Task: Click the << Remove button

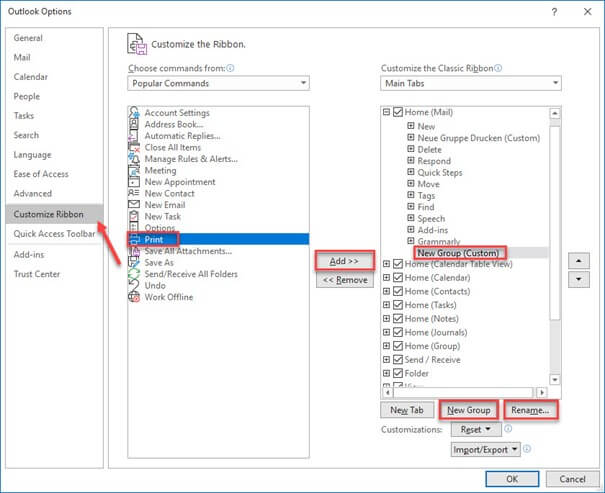Action: pos(345,280)
